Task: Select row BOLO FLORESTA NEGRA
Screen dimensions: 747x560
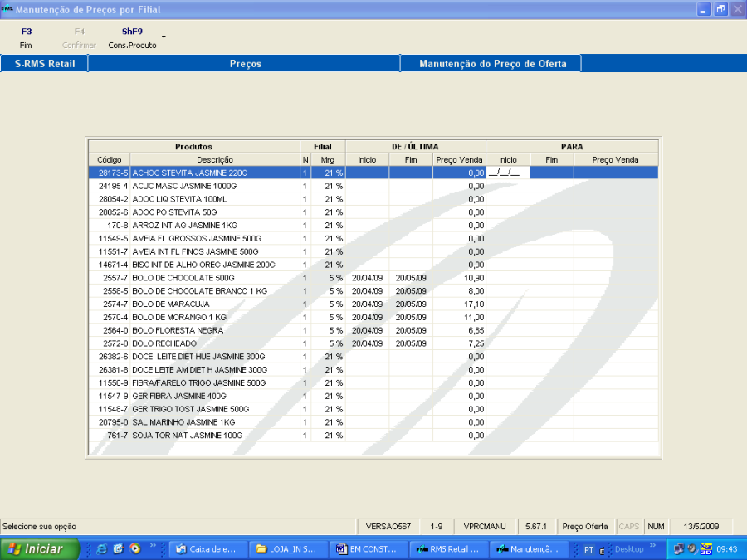Action: point(373,330)
